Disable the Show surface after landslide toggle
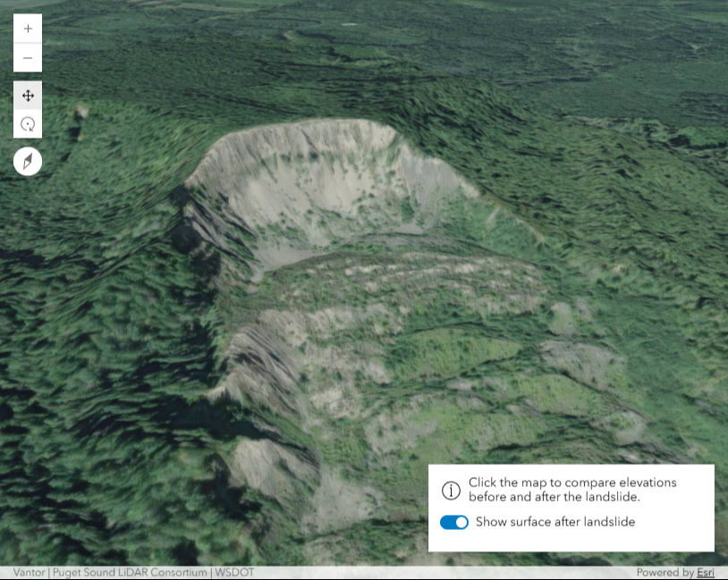 [x=454, y=522]
